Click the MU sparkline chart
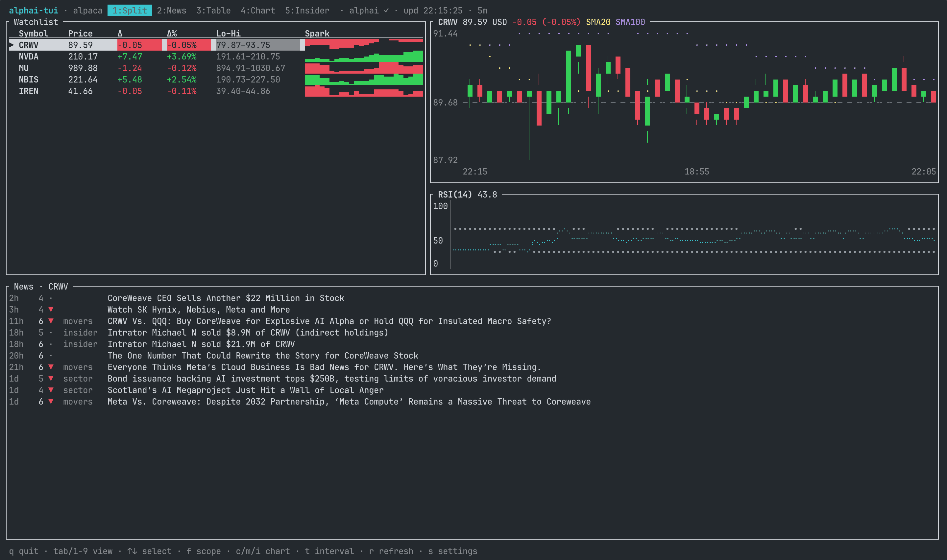The image size is (947, 560). pos(364,68)
